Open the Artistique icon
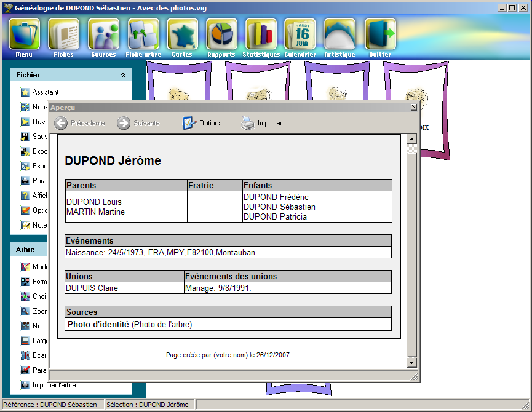The height and width of the screenshot is (412, 532). (339, 34)
